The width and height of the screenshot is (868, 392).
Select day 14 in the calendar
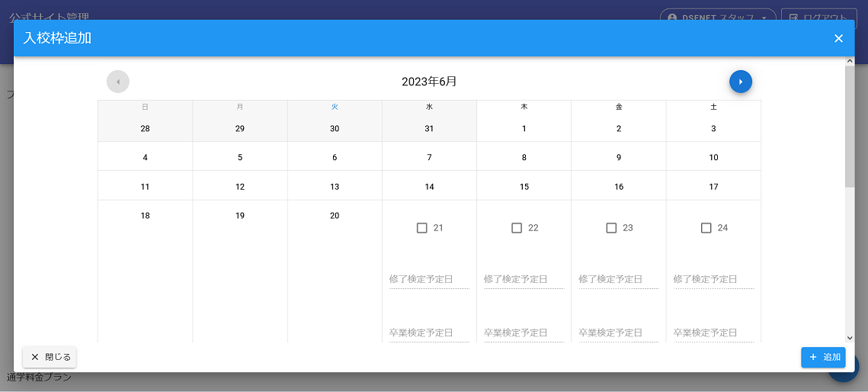click(x=429, y=187)
